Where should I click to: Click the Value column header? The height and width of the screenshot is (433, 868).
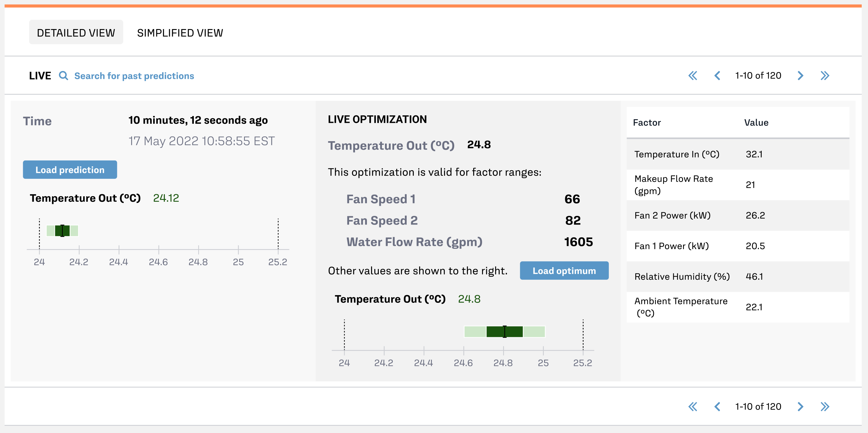[x=756, y=122]
